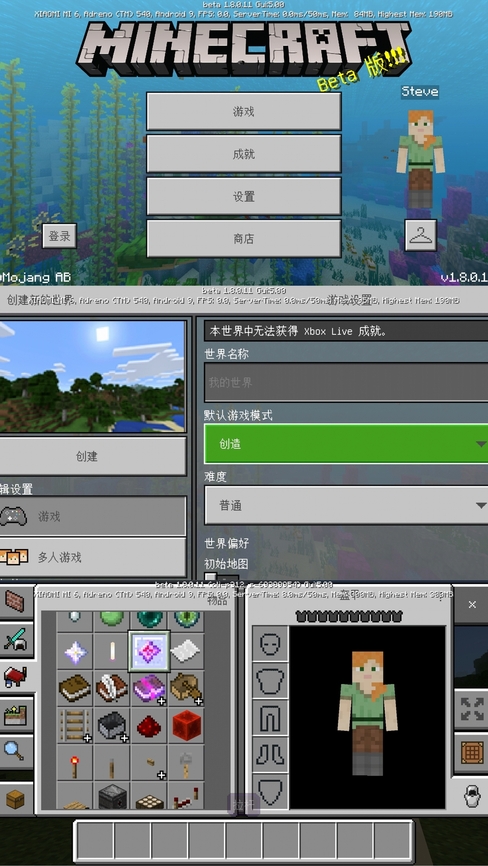Pick the Book and Quill item
The width and height of the screenshot is (488, 866).
pyautogui.click(x=112, y=689)
